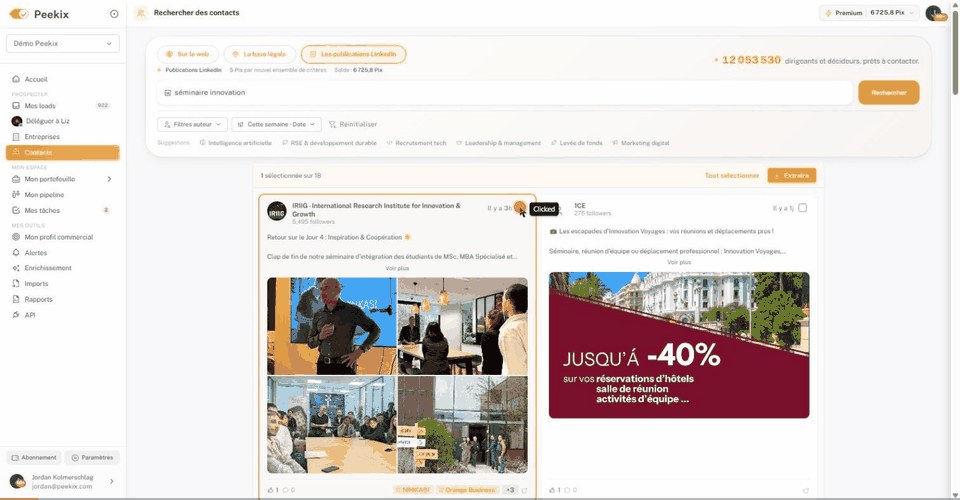The height and width of the screenshot is (500, 960).
Task: Select Contacts in the sidebar
Action: (62, 152)
